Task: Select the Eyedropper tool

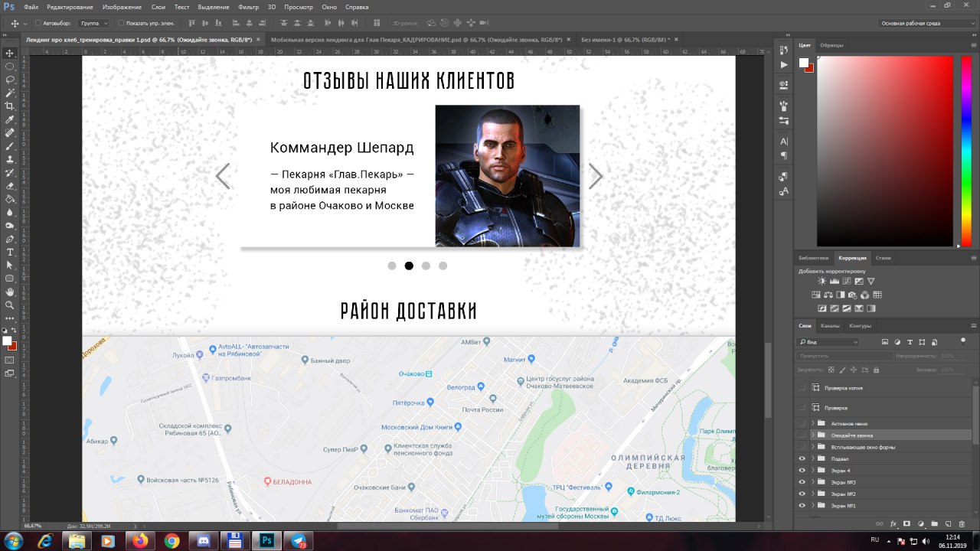Action: (10, 119)
